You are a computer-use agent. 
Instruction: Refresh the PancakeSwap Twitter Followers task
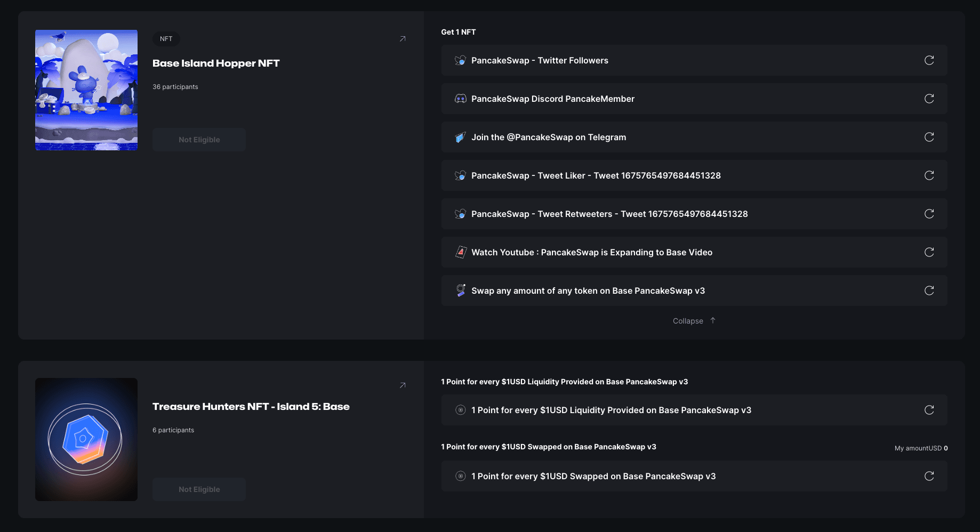(x=929, y=60)
